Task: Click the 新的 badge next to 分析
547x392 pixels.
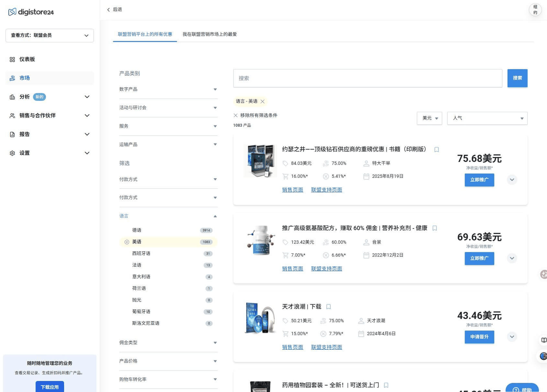Action: (39, 97)
